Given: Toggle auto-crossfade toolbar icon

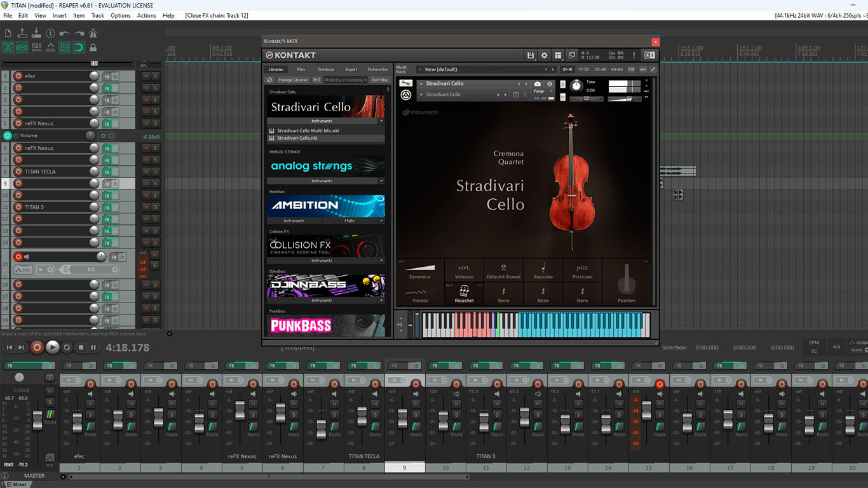Looking at the screenshot, I should pos(8,47).
